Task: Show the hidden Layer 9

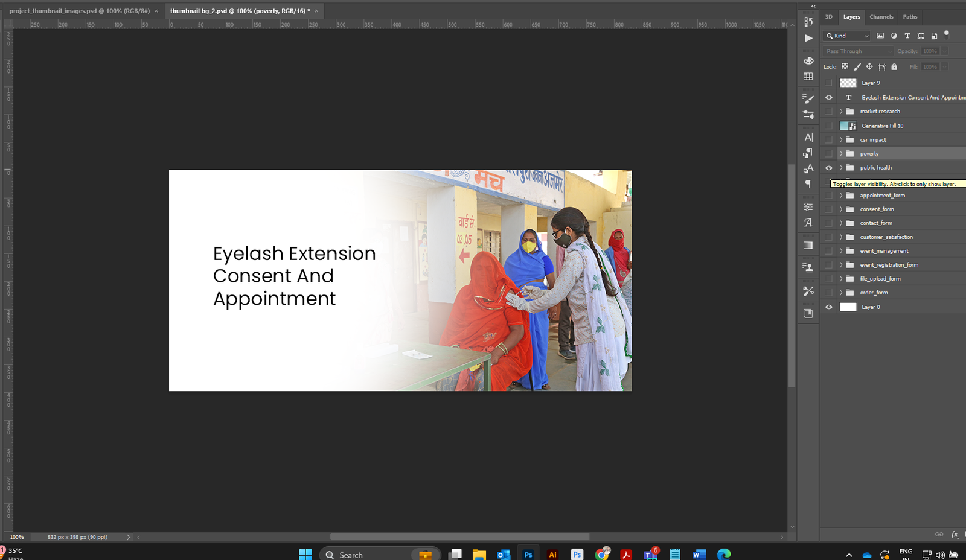Action: tap(828, 83)
